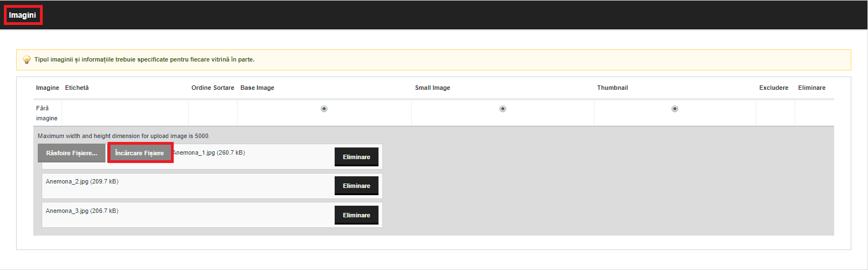Click the Eliminare column header
Screen dimensions: 868x270
pyautogui.click(x=811, y=88)
